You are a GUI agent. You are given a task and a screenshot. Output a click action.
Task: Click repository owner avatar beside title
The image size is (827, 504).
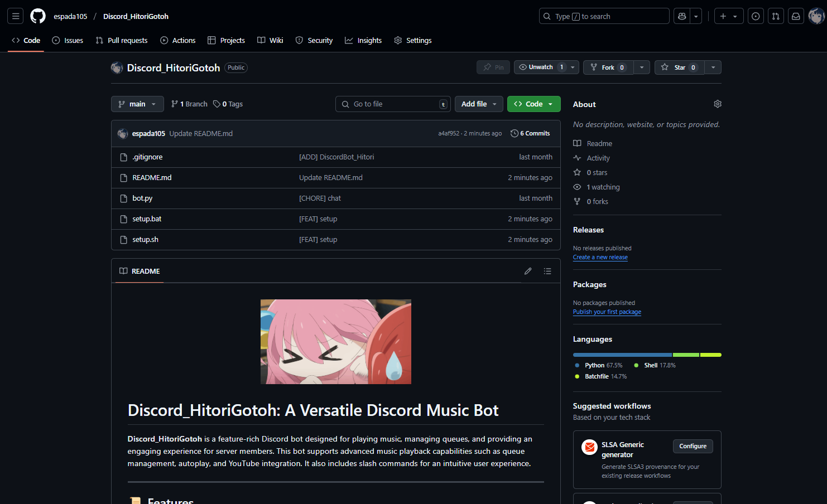[x=117, y=68]
